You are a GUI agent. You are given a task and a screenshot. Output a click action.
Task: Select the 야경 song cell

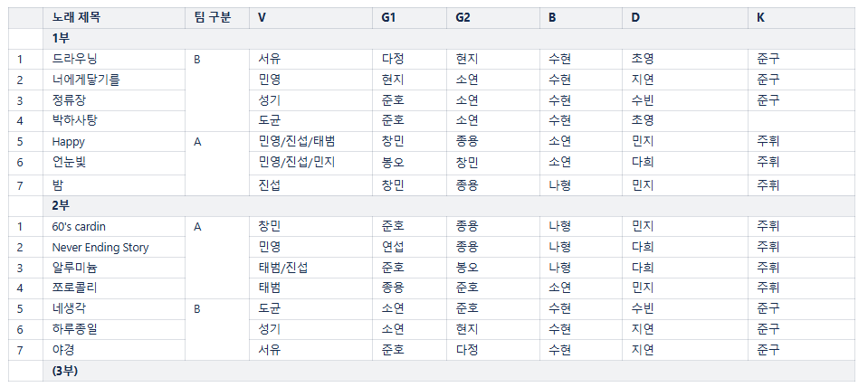(x=63, y=350)
